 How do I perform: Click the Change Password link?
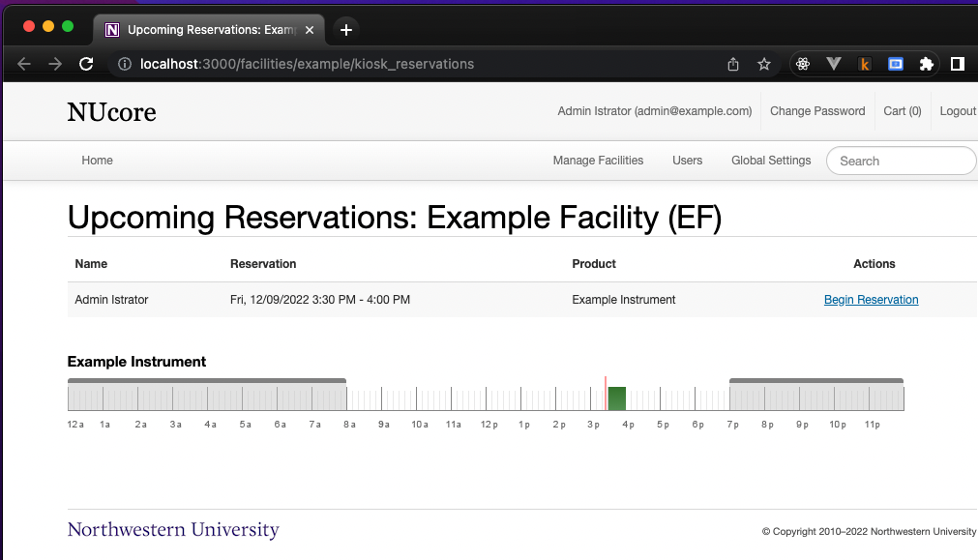[x=817, y=111]
